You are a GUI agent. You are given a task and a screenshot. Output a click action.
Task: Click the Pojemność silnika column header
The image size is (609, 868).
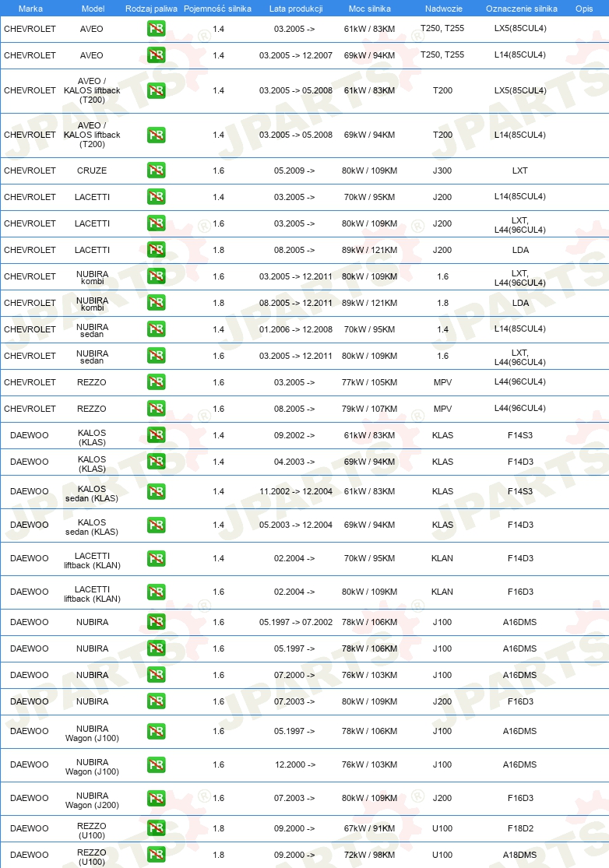coord(217,9)
